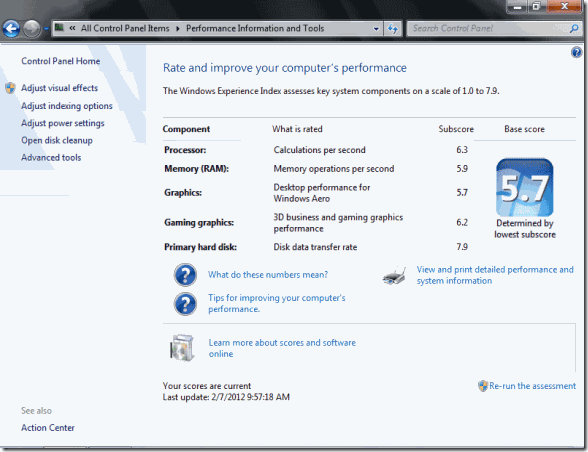Click the Back navigation arrow
588x452 pixels.
point(11,29)
